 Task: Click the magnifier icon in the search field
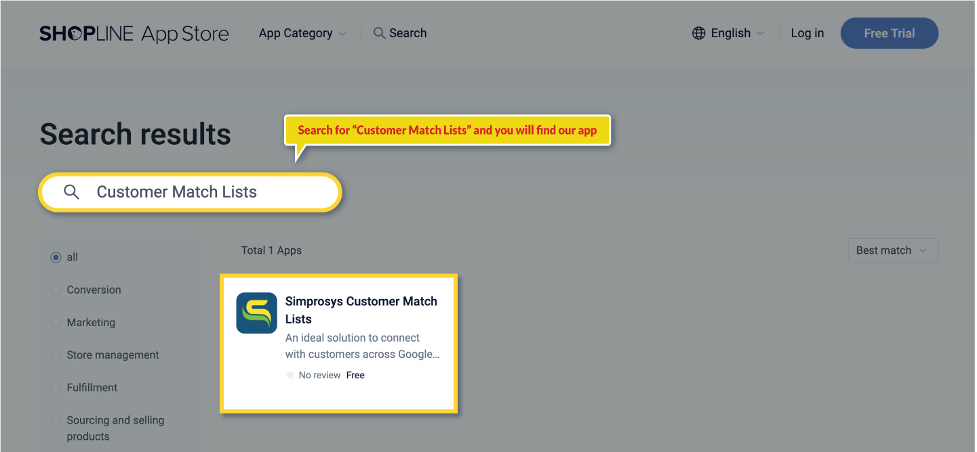(72, 192)
